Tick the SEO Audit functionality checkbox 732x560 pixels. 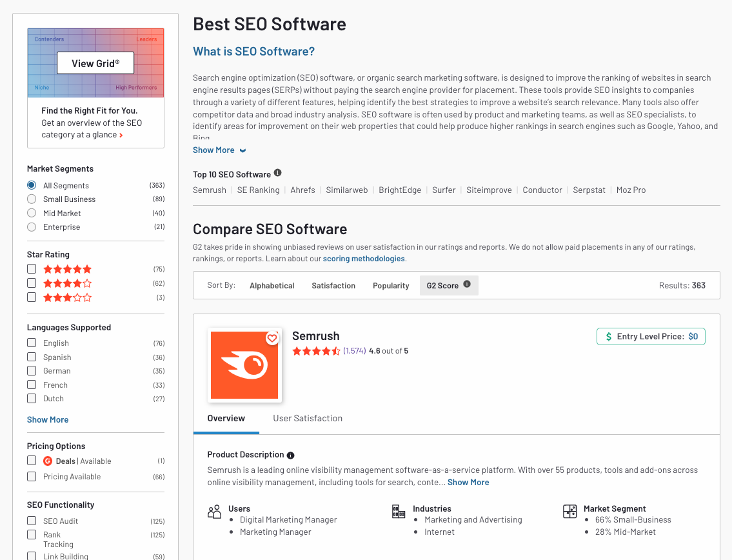pos(32,521)
